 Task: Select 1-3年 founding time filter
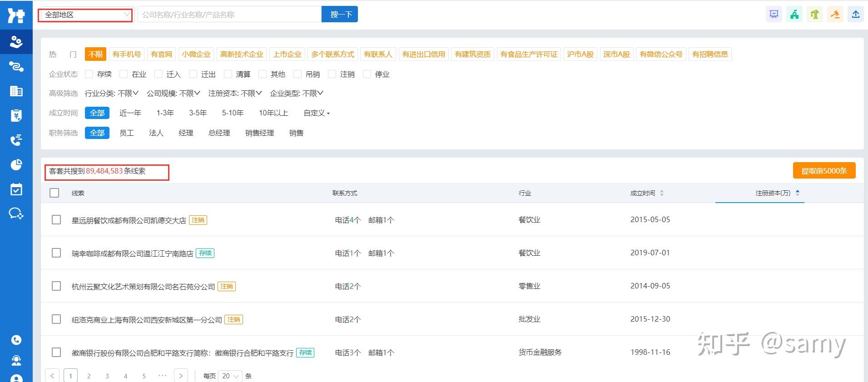click(165, 113)
